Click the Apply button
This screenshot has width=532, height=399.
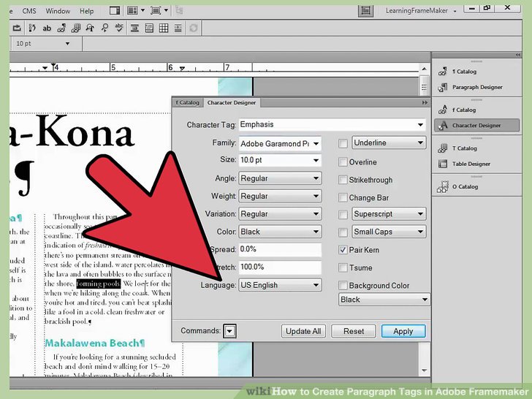pos(403,331)
